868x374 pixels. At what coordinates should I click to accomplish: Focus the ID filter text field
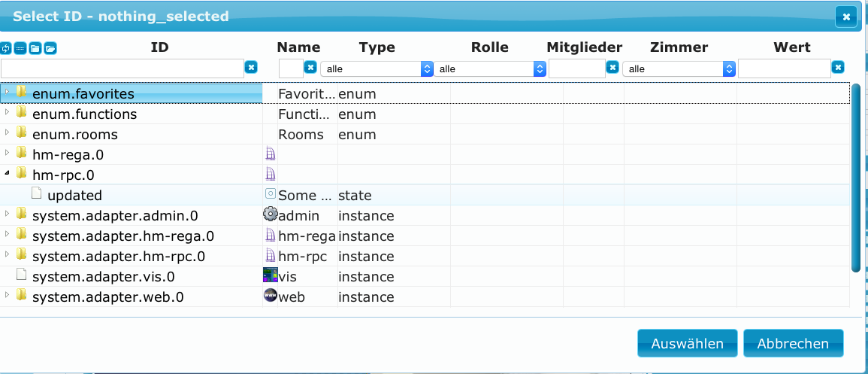tap(122, 68)
